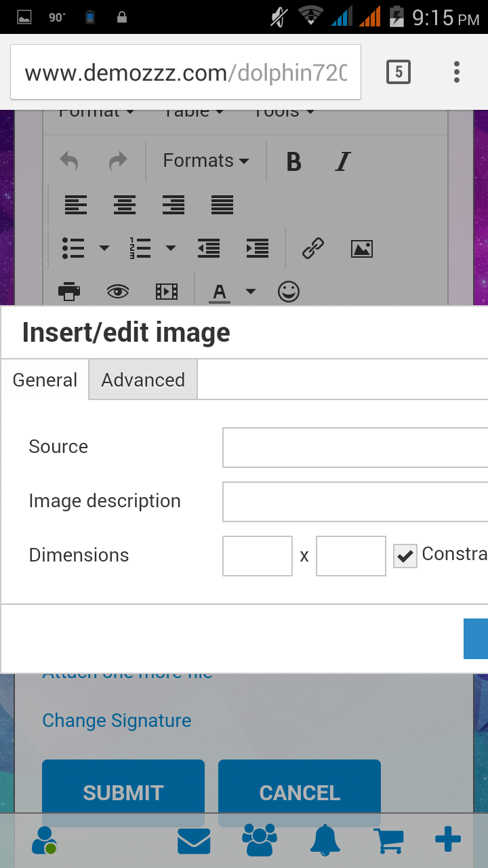Click the print icon in editor
The height and width of the screenshot is (868, 488).
coord(69,292)
